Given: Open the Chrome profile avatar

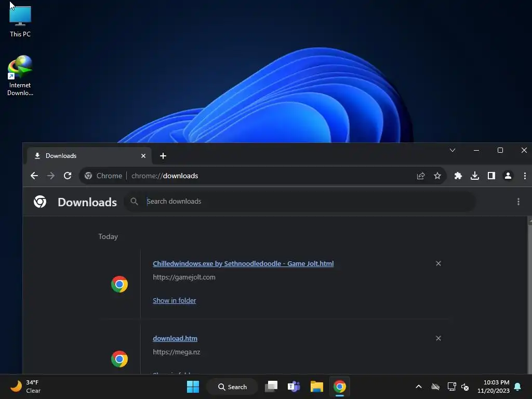Looking at the screenshot, I should point(508,176).
